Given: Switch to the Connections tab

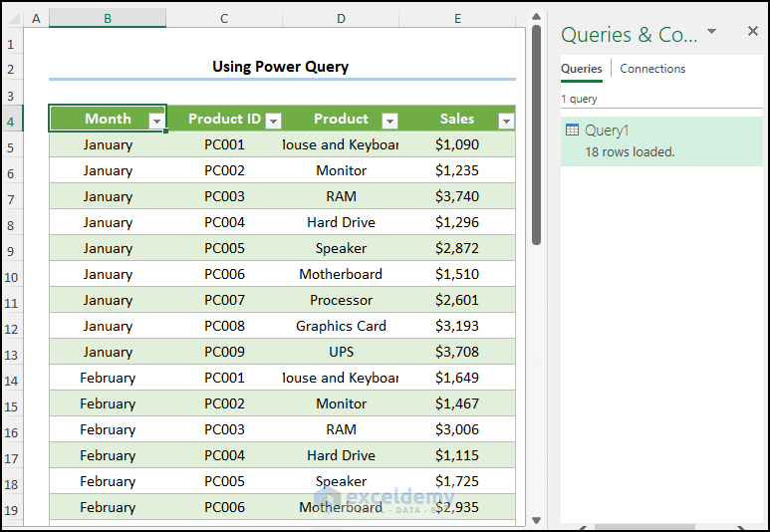Looking at the screenshot, I should click(x=652, y=69).
